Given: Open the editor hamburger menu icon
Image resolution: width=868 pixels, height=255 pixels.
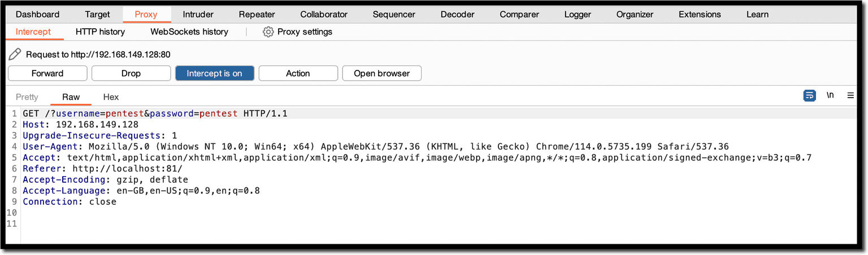Looking at the screenshot, I should 850,96.
